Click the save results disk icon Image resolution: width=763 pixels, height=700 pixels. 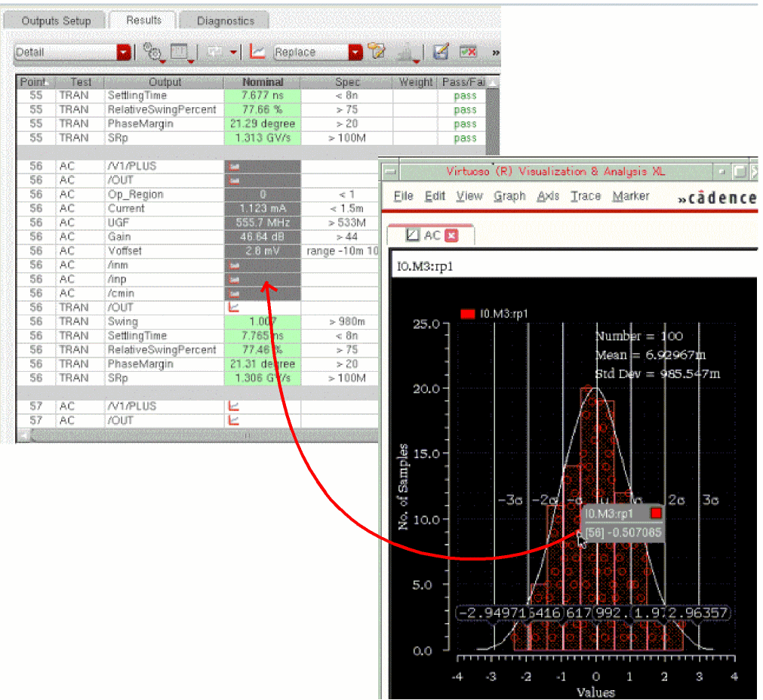tap(441, 52)
